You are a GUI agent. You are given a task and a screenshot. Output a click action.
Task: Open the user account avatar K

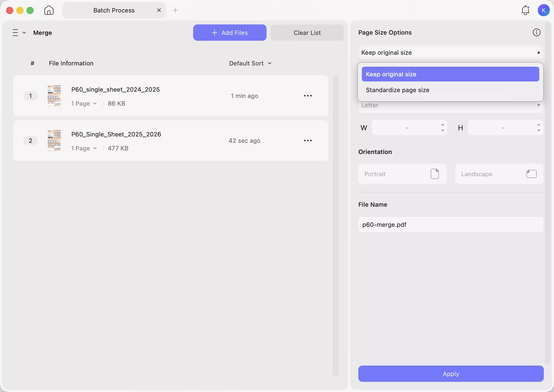[x=544, y=10]
